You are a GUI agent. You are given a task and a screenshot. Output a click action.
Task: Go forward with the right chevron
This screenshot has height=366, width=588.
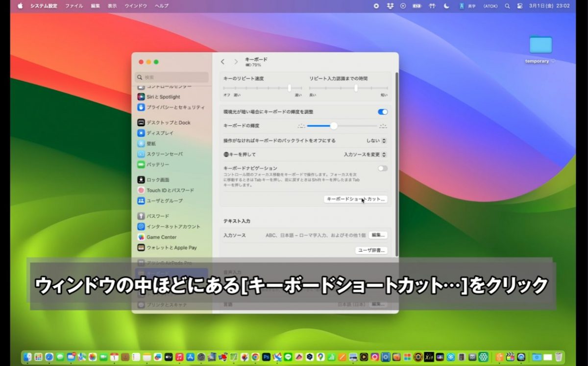point(236,62)
